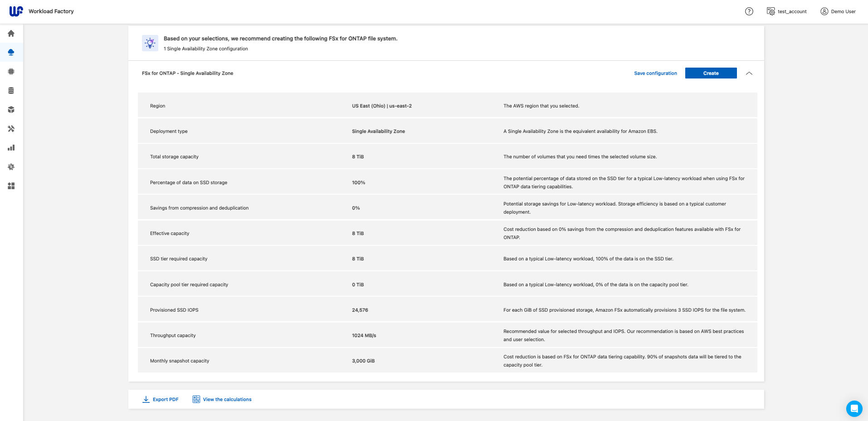This screenshot has width=868, height=421.
Task: Click the Workload Factory logo
Action: coord(16,11)
